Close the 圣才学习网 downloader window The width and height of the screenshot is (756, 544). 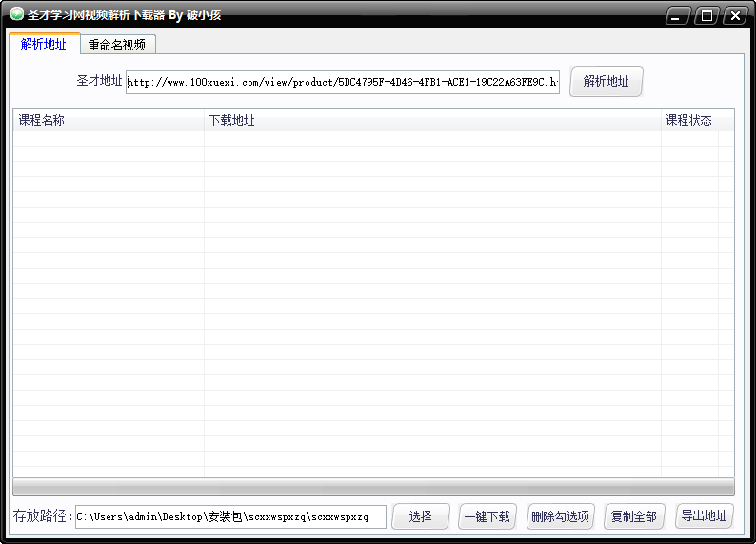(734, 16)
